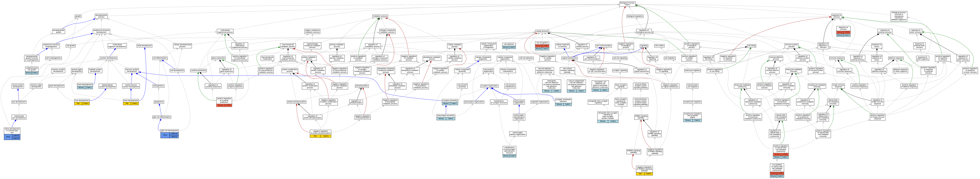Select the 'glial cell differentiation' node
The image size is (980, 179).
click(162, 117)
